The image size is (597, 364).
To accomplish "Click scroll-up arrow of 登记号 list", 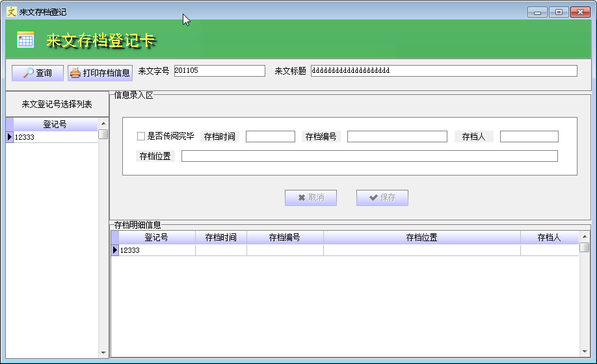I will [x=103, y=123].
